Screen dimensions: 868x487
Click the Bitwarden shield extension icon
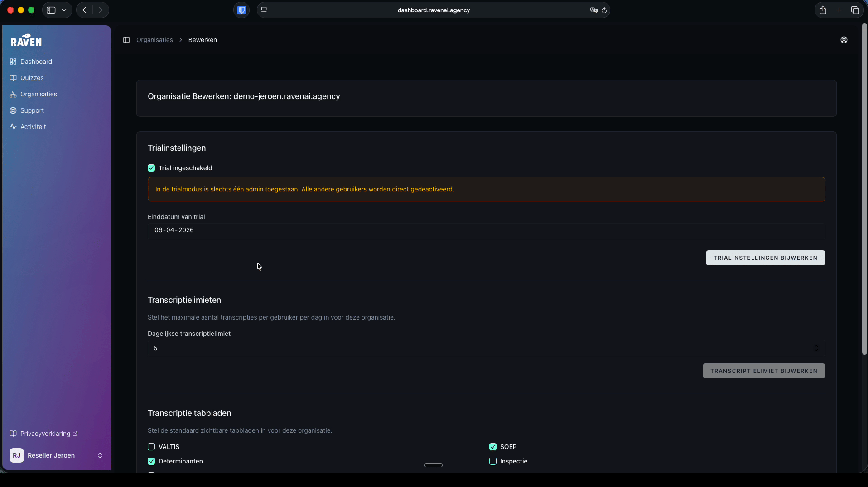(241, 10)
